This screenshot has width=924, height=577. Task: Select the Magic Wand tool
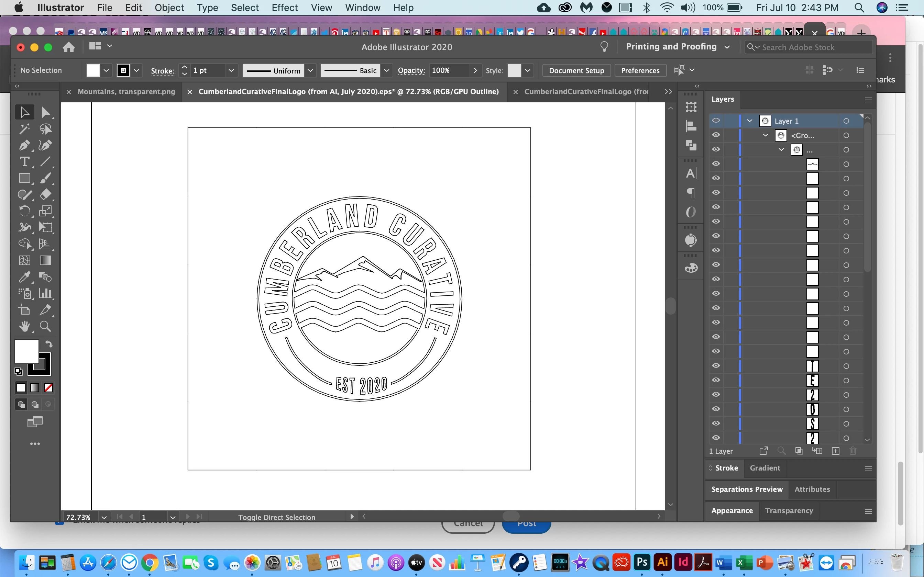click(24, 129)
